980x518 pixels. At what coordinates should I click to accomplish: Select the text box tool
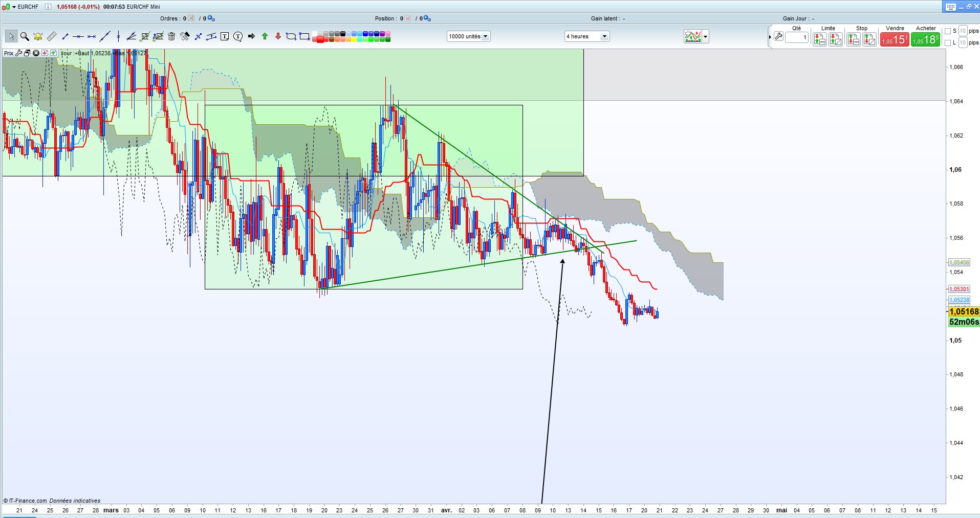225,36
